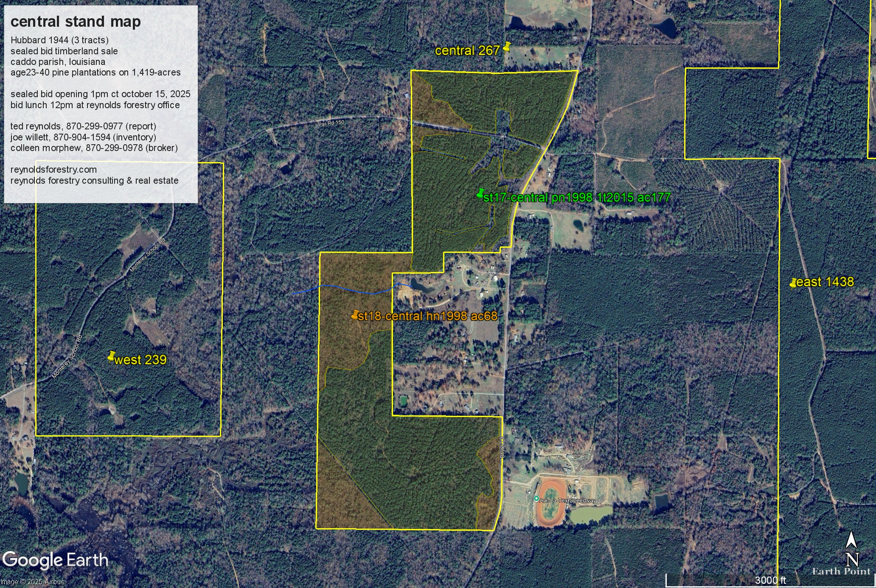This screenshot has width=876, height=588.
Task: Click the green pushpin for st17-central stand
Action: point(480,193)
